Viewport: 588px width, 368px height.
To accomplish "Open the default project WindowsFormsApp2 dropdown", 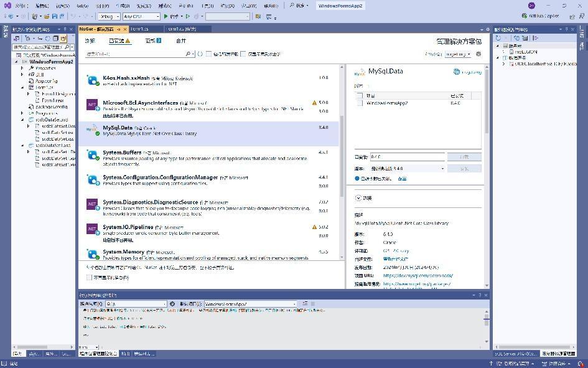I will pyautogui.click(x=251, y=304).
